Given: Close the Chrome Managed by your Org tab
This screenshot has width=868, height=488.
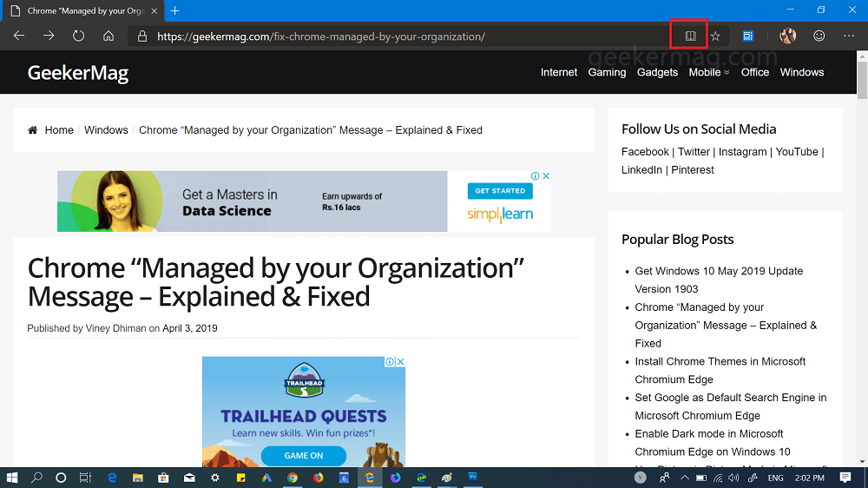Looking at the screenshot, I should pos(155,10).
